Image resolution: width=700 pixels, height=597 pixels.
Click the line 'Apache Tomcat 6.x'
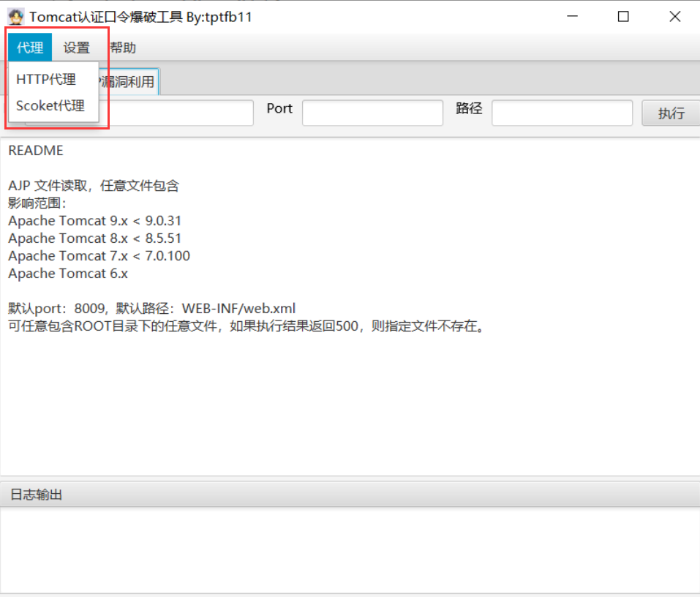68,274
